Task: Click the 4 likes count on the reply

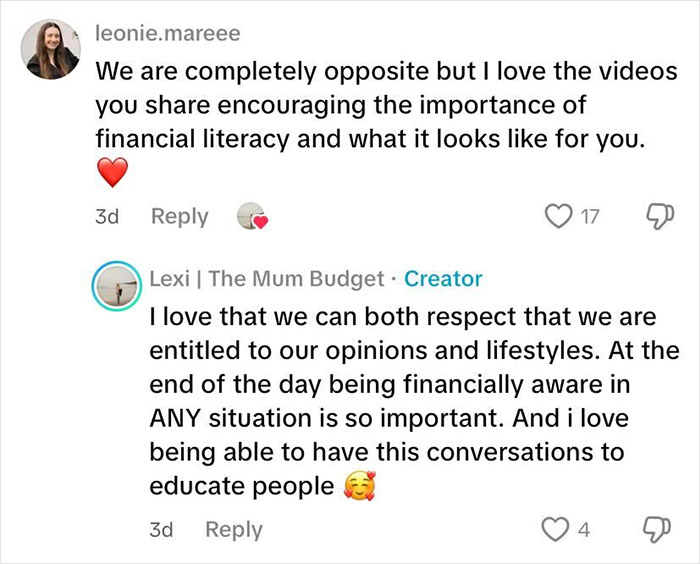Action: 584,530
